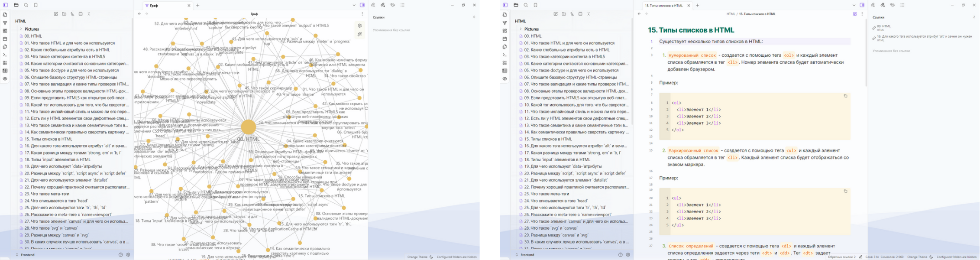The height and width of the screenshot is (260, 980).
Task: Open daily note ribbon icon in left window
Action: tap(5, 39)
